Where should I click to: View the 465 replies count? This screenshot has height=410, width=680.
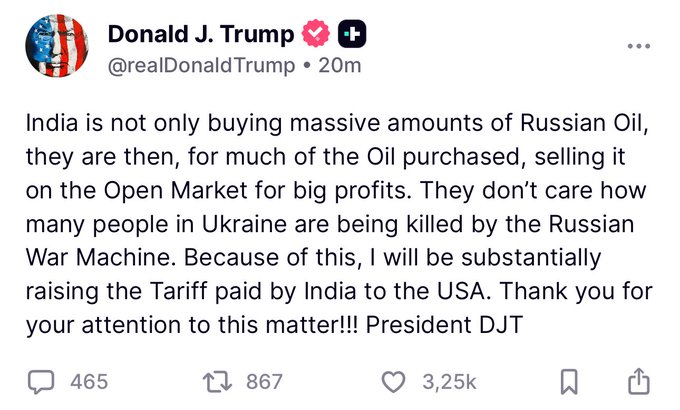pyautogui.click(x=89, y=381)
